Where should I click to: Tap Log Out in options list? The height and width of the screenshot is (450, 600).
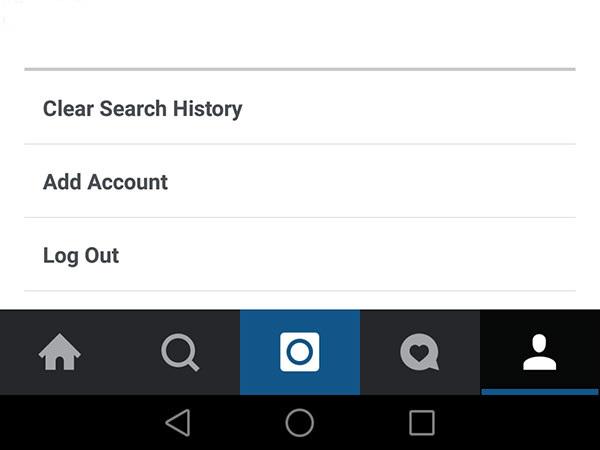pos(300,255)
